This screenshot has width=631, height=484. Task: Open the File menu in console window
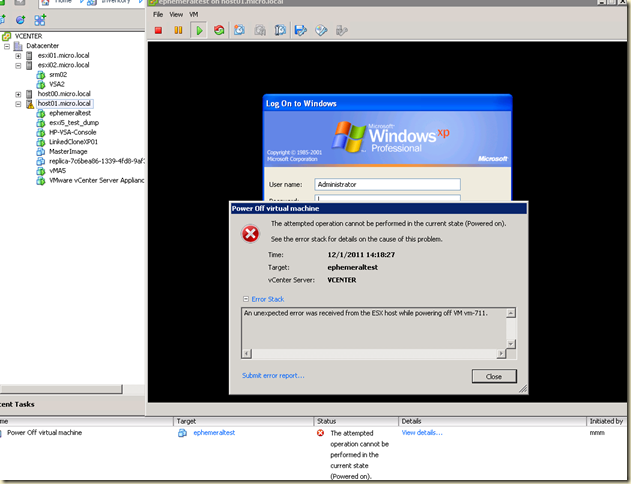[x=158, y=14]
